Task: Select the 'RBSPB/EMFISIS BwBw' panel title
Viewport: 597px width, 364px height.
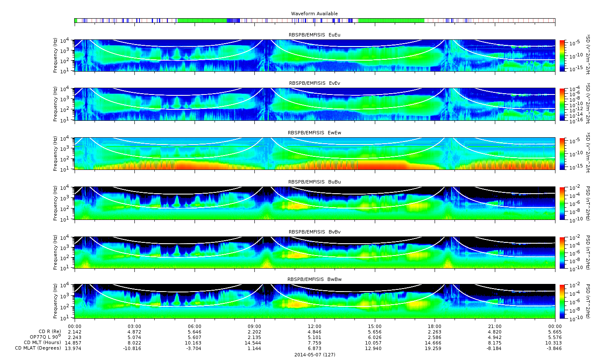Action: point(314,279)
